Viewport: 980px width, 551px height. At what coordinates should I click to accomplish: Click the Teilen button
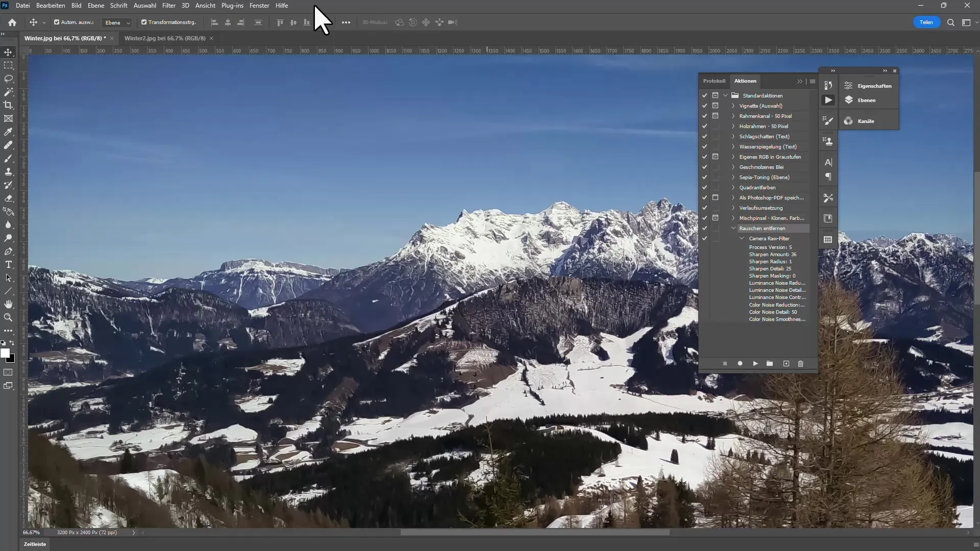pos(926,22)
